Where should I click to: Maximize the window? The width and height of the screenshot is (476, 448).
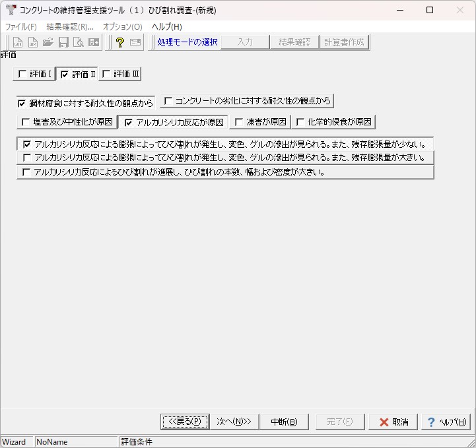[430, 10]
